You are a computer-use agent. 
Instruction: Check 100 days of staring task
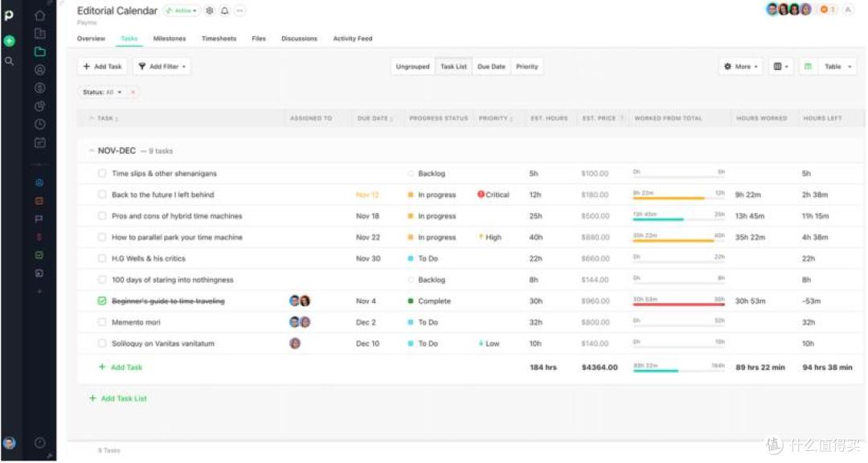102,280
